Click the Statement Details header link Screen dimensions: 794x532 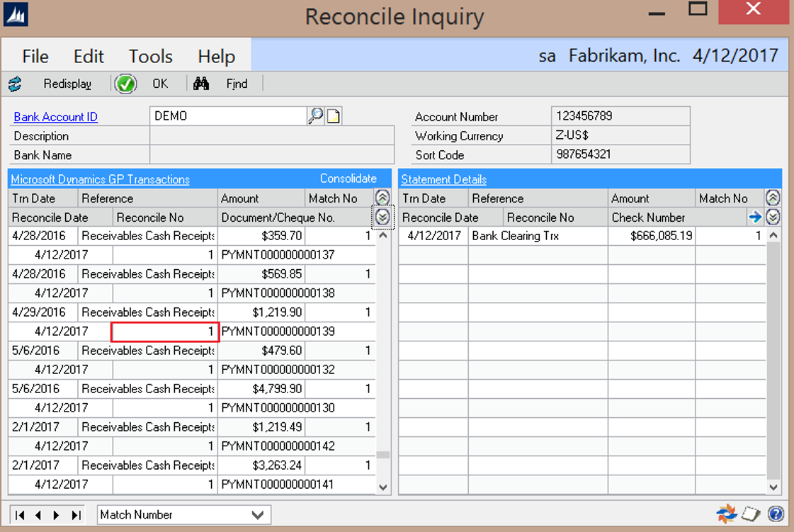coord(443,179)
